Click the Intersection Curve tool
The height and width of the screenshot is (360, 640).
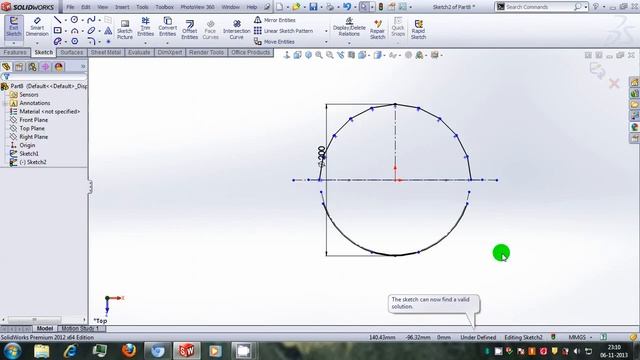point(236,29)
